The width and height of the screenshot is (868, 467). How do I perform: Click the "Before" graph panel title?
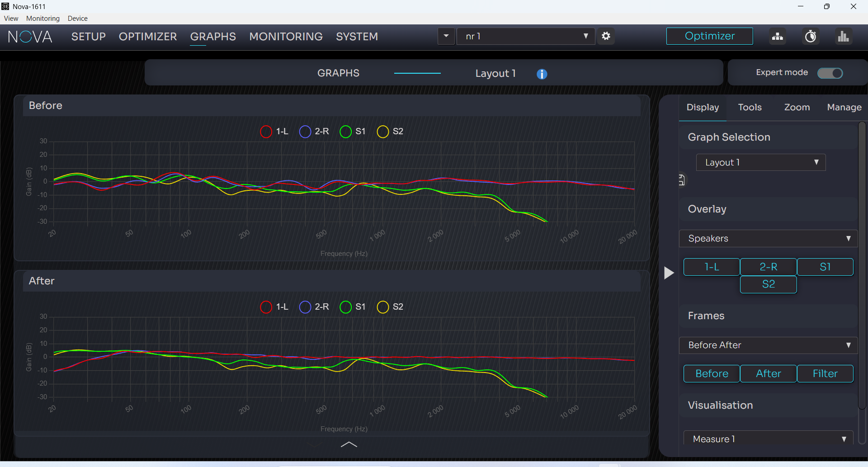pos(46,106)
